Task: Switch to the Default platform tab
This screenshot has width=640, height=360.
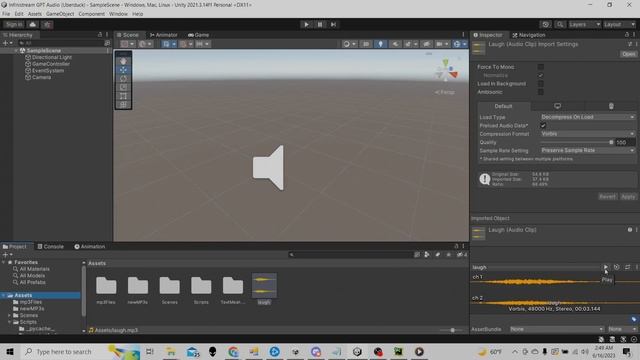Action: point(503,106)
